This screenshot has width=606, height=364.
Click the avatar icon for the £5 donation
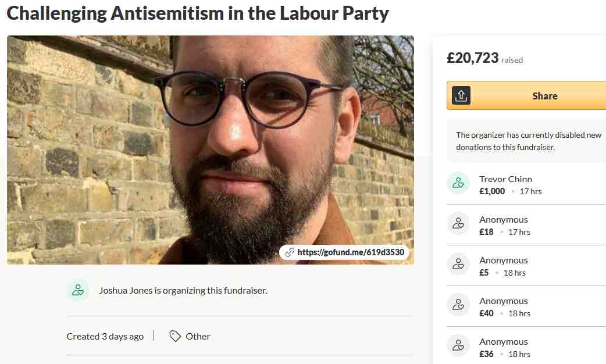[458, 265]
